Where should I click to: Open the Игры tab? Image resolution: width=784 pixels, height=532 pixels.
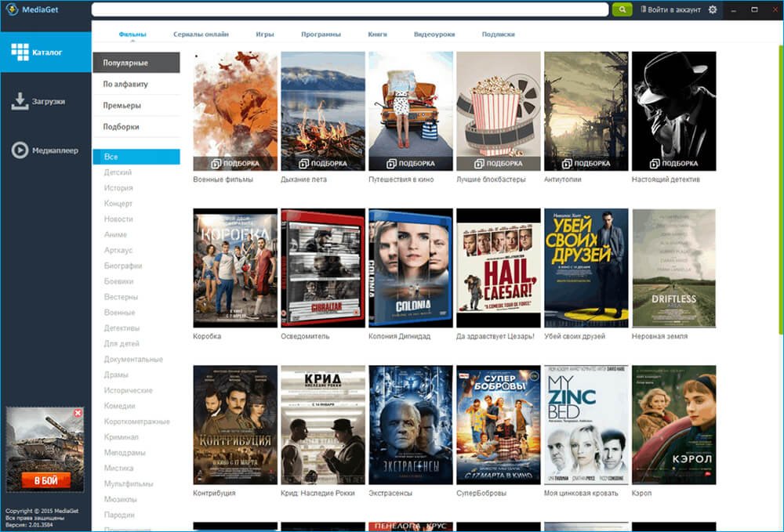[264, 34]
